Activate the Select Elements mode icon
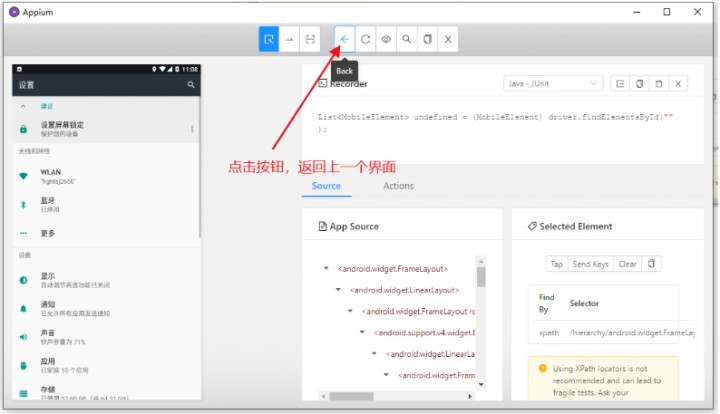This screenshot has height=414, width=720. point(269,39)
